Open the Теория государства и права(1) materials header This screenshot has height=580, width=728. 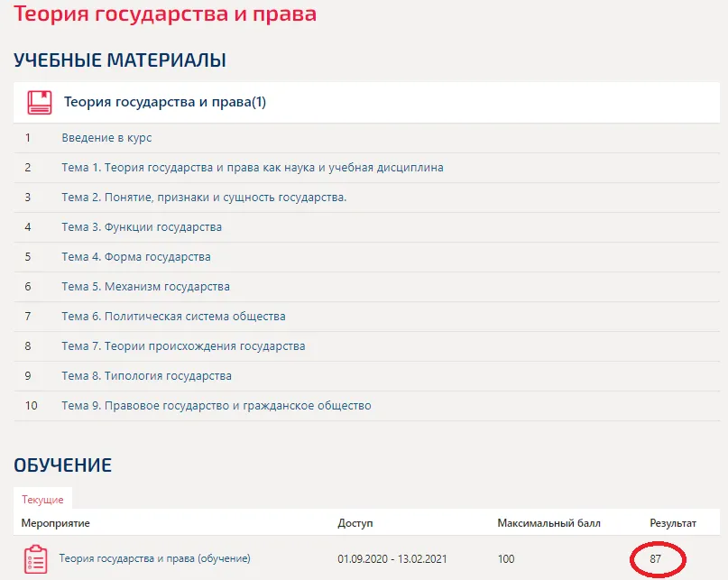coord(165,102)
